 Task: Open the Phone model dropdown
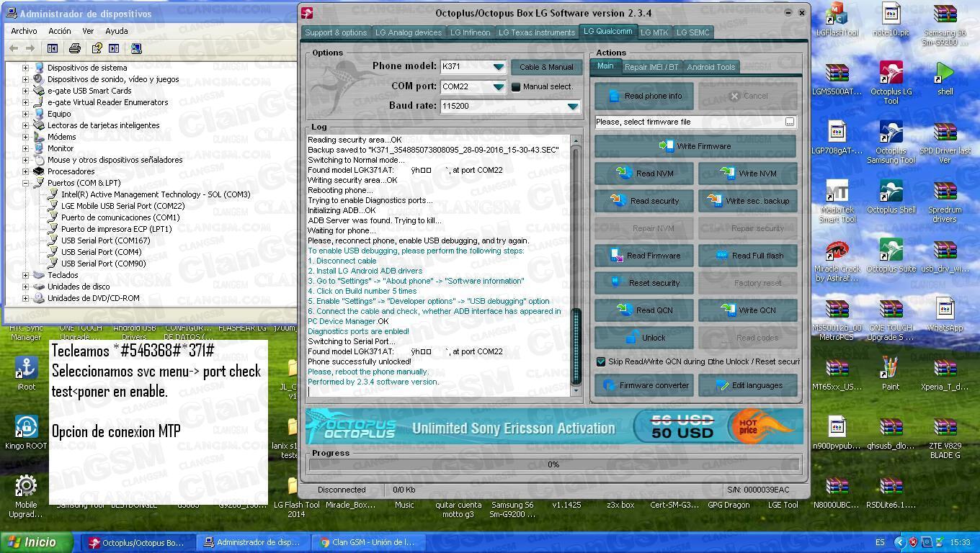click(x=498, y=67)
